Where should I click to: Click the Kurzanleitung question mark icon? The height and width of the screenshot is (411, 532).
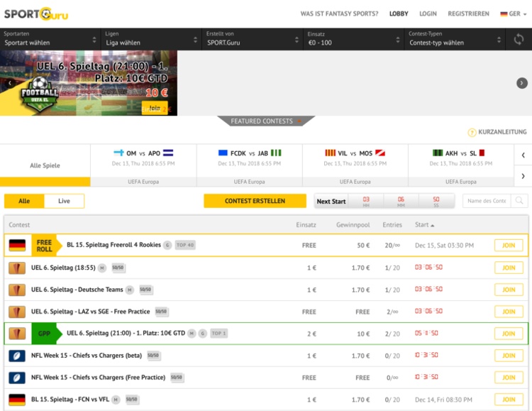[x=472, y=133]
